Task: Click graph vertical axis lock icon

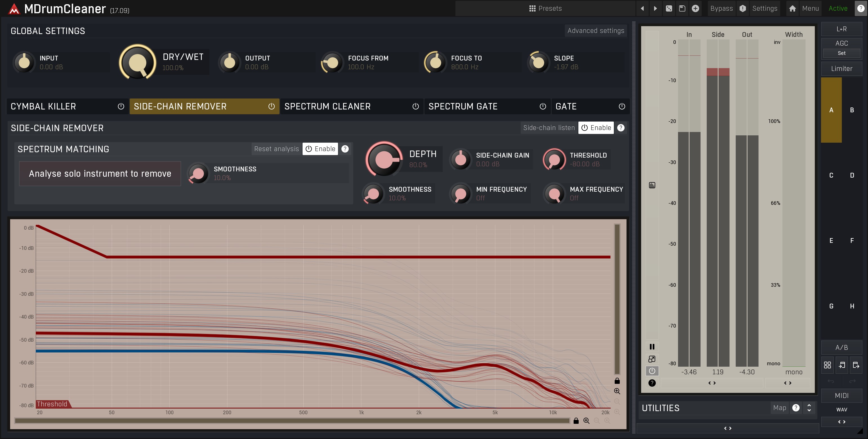Action: pyautogui.click(x=617, y=381)
